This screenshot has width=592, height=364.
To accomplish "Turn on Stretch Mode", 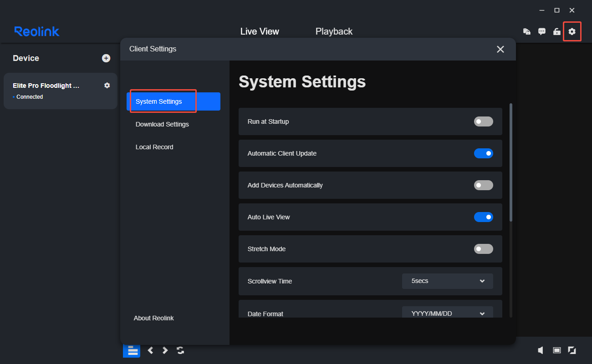I will 483,249.
